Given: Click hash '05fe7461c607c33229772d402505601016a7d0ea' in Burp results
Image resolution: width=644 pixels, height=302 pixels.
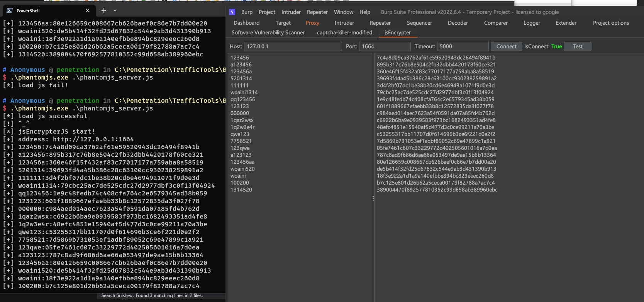Looking at the screenshot, I should [437, 148].
